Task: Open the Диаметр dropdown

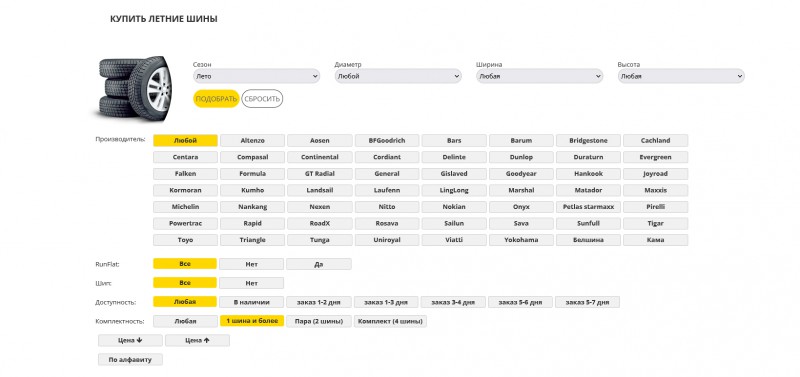Action: pos(398,76)
